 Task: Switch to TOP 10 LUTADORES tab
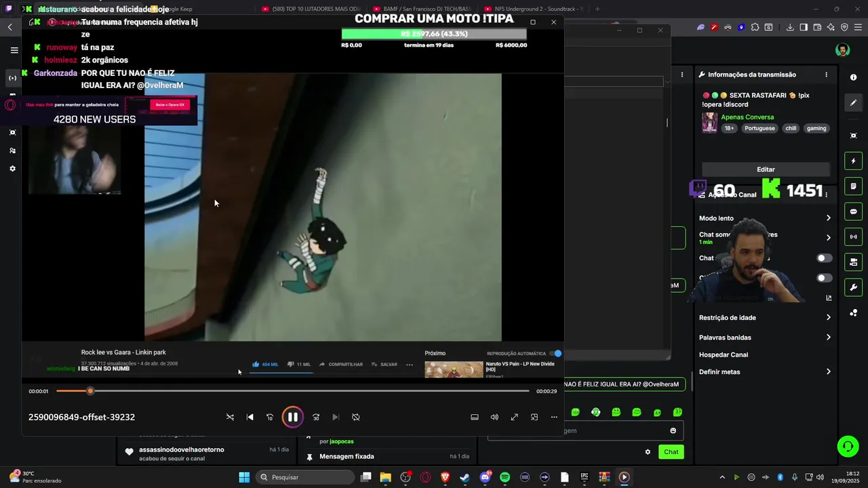[311, 9]
